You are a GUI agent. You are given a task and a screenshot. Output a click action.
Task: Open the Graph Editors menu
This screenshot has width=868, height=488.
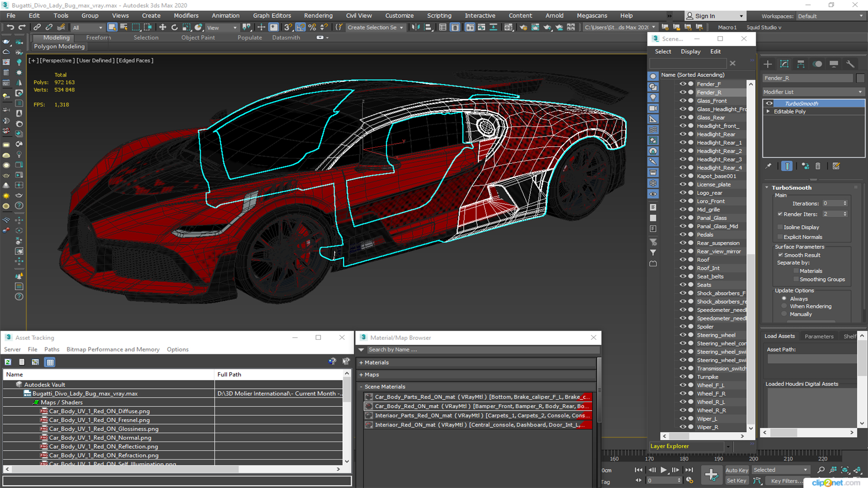[x=272, y=15]
